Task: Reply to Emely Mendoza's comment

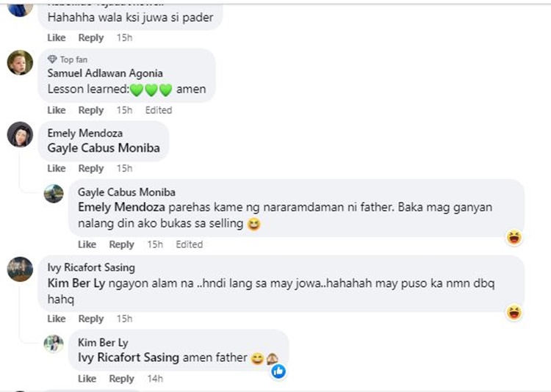Action: pyautogui.click(x=91, y=169)
